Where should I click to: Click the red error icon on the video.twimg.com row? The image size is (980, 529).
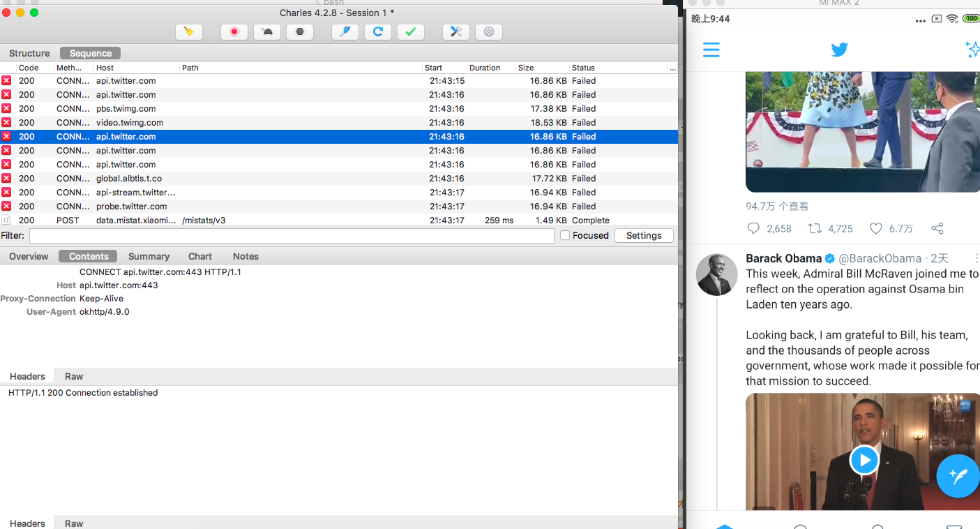pos(6,122)
